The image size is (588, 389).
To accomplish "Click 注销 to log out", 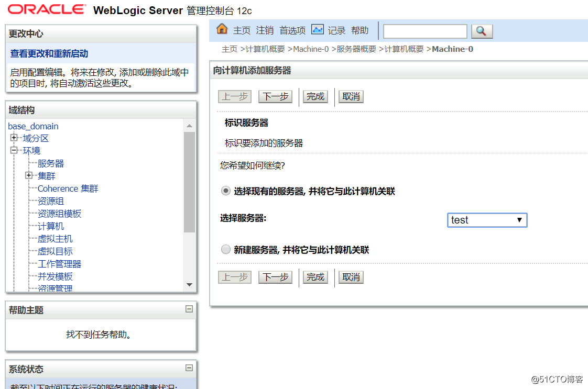I will 265,30.
